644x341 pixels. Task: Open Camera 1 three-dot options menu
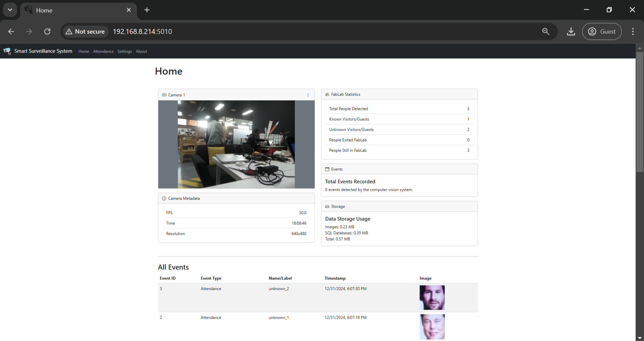(x=308, y=95)
